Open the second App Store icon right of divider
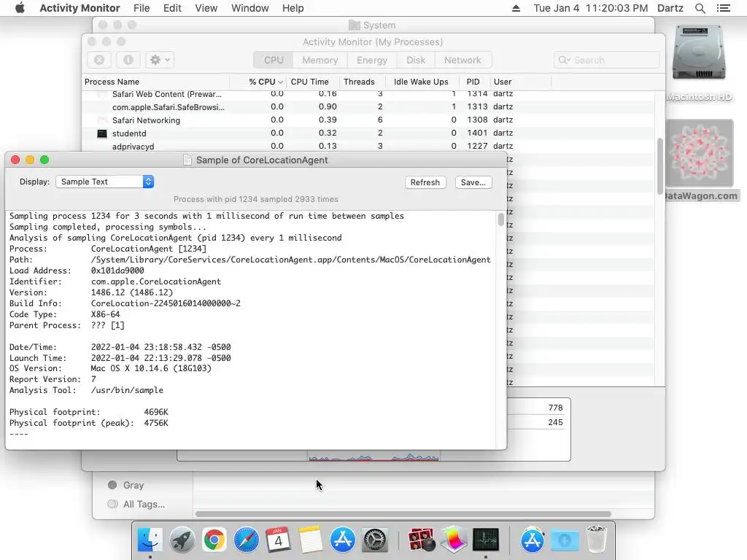Viewport: 747px width, 560px height. 532,540
